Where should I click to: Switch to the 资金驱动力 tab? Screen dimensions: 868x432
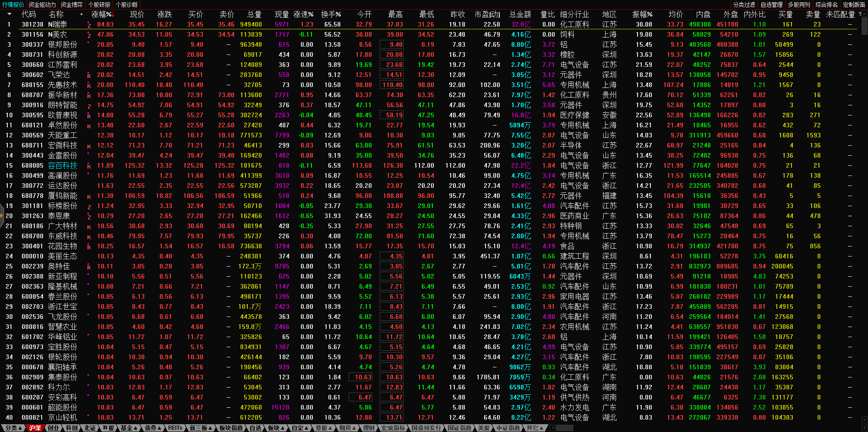pos(42,5)
